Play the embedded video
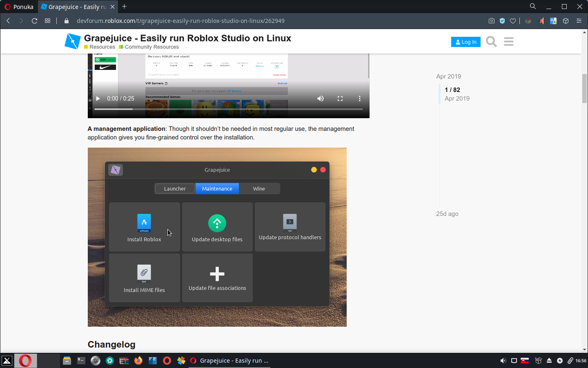 click(98, 98)
